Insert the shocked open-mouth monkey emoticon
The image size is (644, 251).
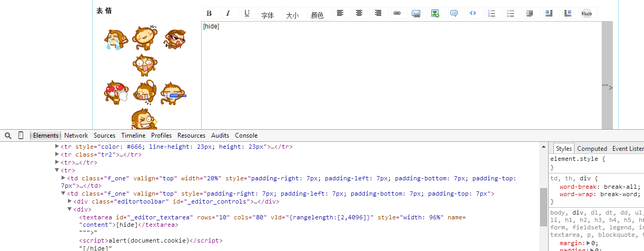(x=144, y=65)
